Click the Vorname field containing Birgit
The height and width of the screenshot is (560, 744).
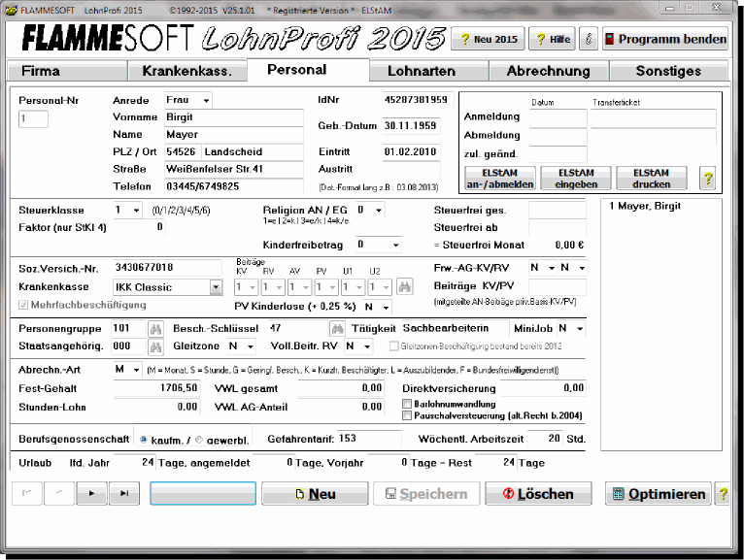pos(234,117)
